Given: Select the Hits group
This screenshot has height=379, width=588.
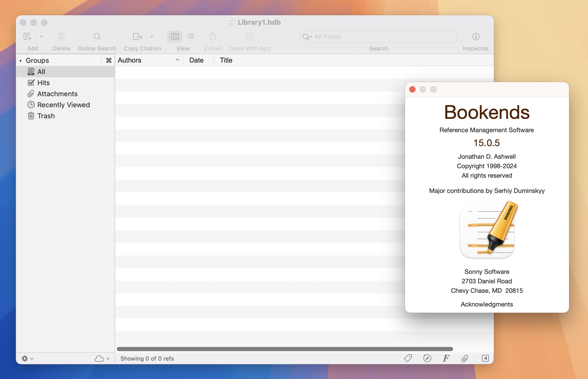Looking at the screenshot, I should (x=65, y=83).
